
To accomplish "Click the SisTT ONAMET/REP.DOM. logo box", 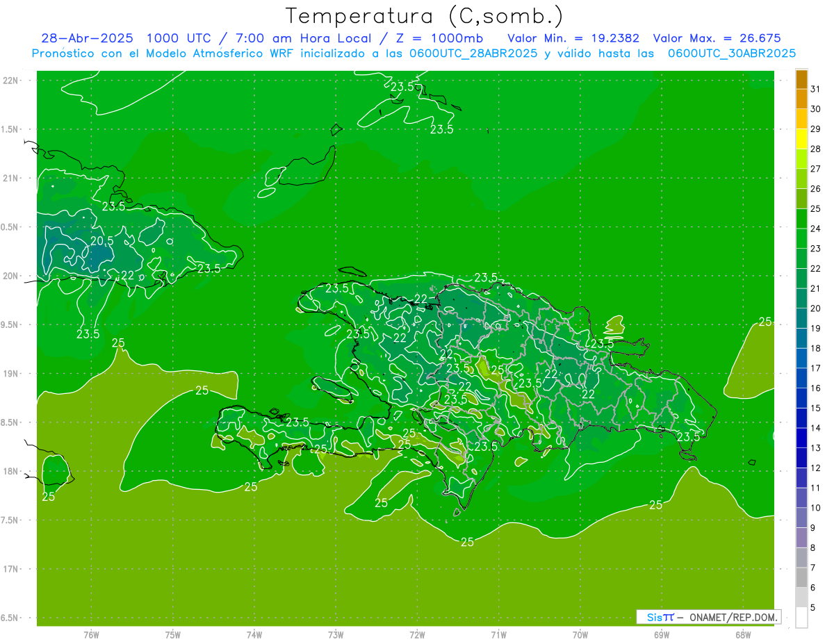I will pos(708,617).
